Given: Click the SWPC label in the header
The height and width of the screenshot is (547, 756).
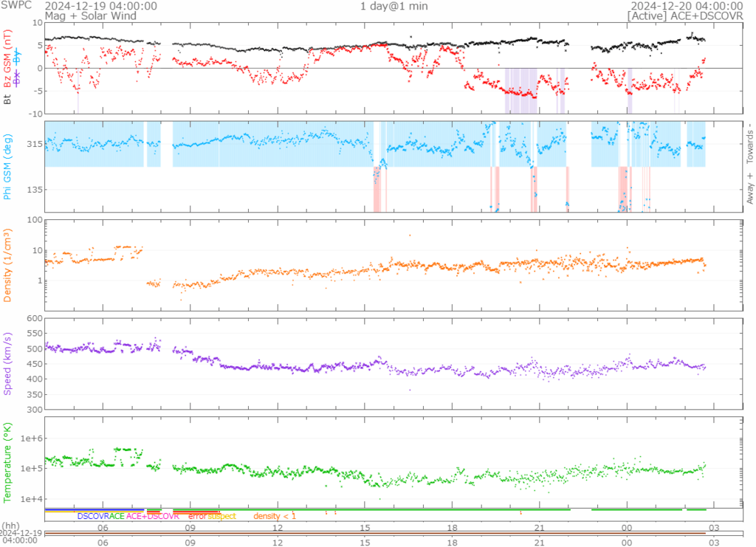Looking at the screenshot, I should pos(16,6).
